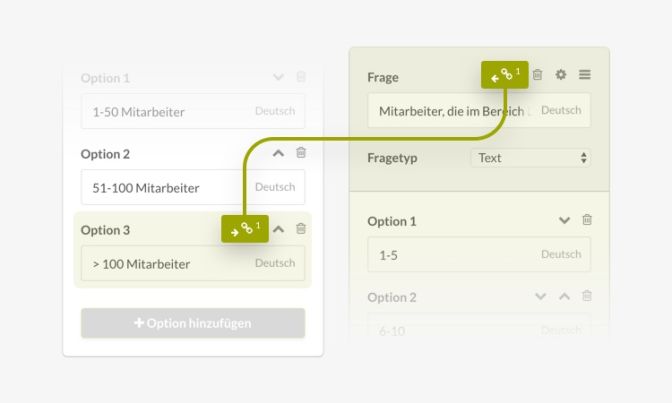Click the link badge on the Frage header
Screen dimensions: 672x403
(504, 75)
